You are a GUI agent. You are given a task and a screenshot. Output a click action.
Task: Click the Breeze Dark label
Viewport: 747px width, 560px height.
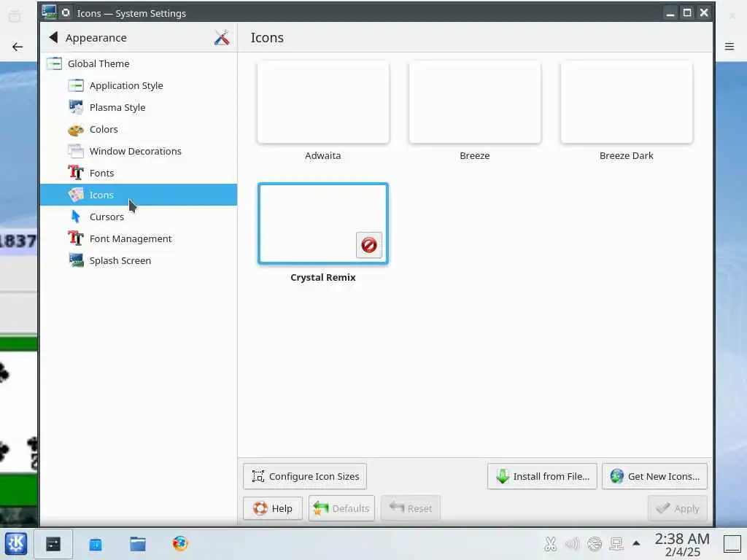click(627, 156)
